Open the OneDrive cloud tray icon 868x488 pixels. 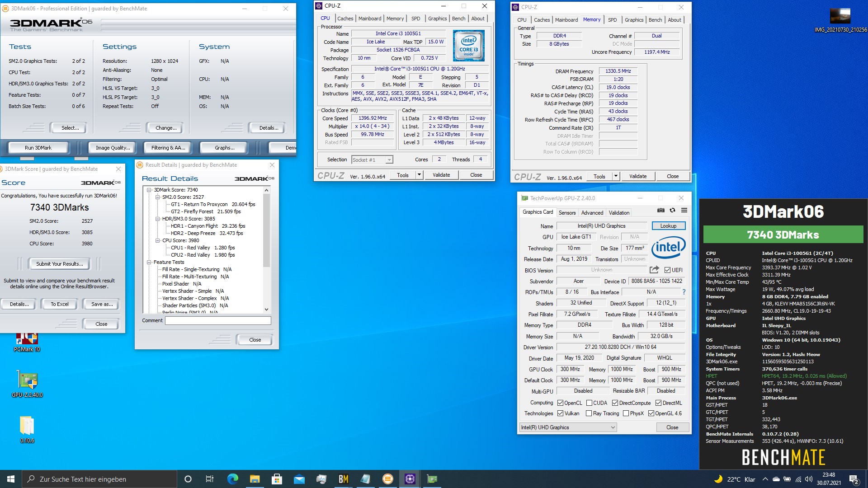click(776, 479)
